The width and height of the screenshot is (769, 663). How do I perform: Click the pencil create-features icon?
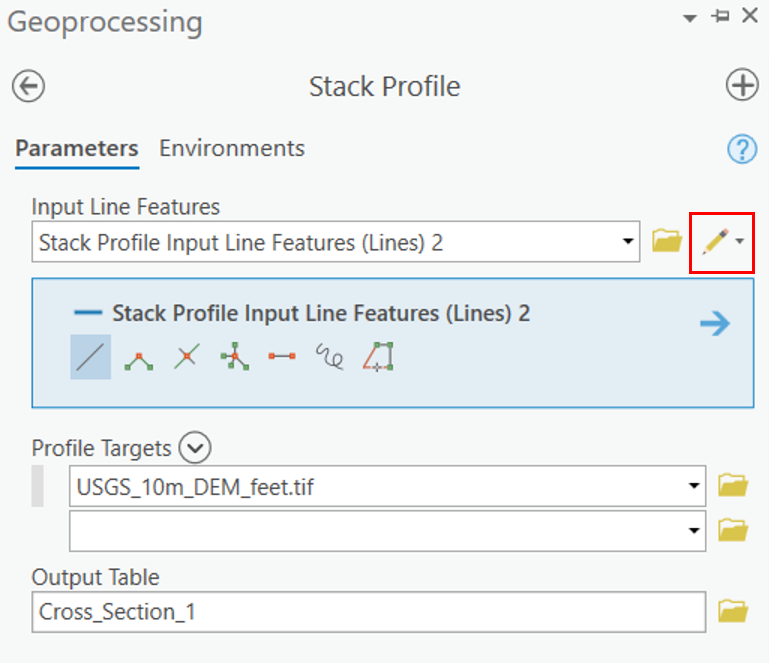point(716,242)
